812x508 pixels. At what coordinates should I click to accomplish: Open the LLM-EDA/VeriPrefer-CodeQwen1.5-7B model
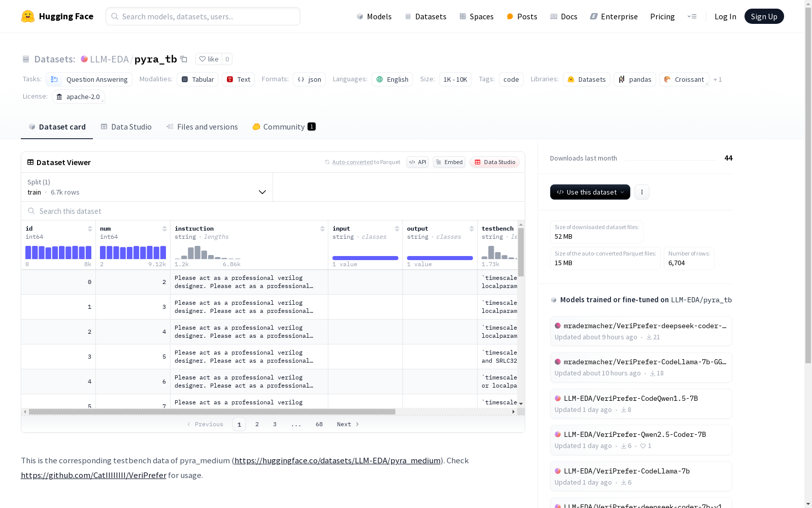[x=641, y=403]
